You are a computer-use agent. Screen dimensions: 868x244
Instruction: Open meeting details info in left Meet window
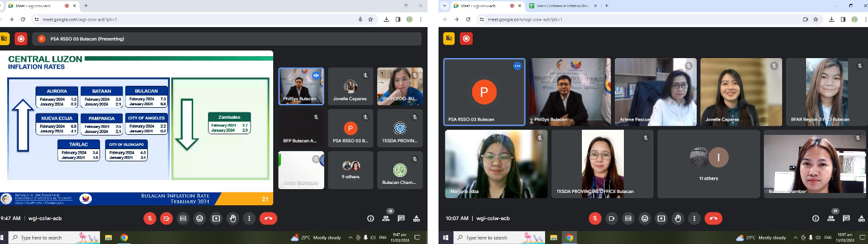pos(371,218)
